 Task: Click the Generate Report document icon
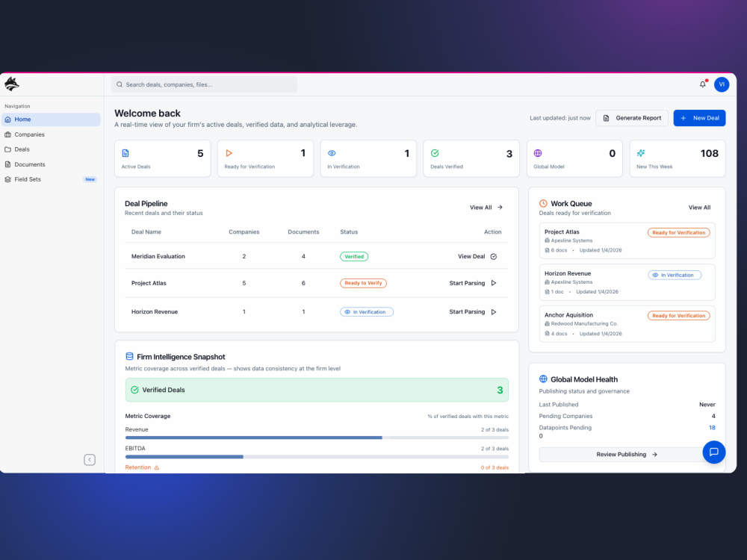pos(606,118)
